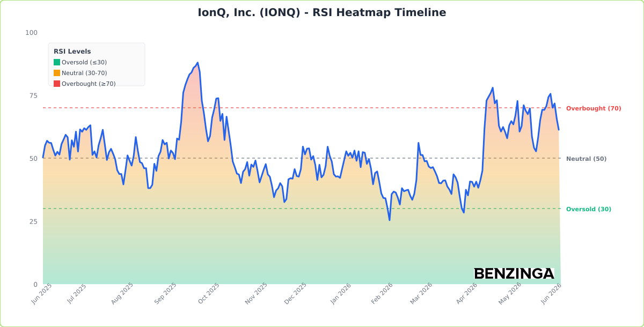The height and width of the screenshot is (327, 644).
Task: Click the 'Aug 2025' x-axis label
Action: click(x=122, y=294)
